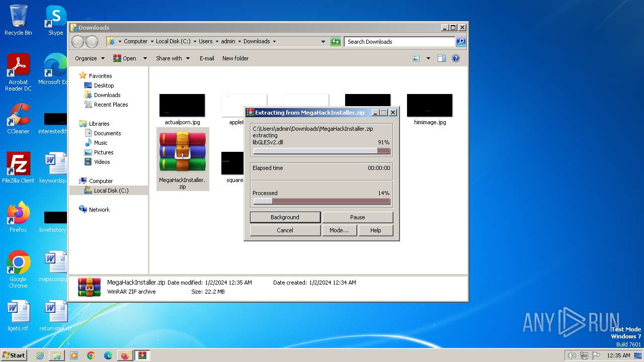Open Internet Explorer from taskbar

(40, 355)
